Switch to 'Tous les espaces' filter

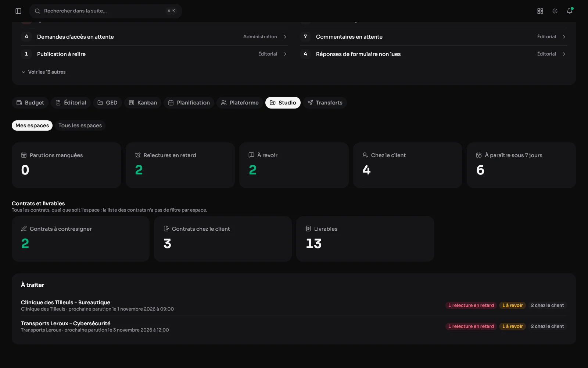click(x=80, y=125)
